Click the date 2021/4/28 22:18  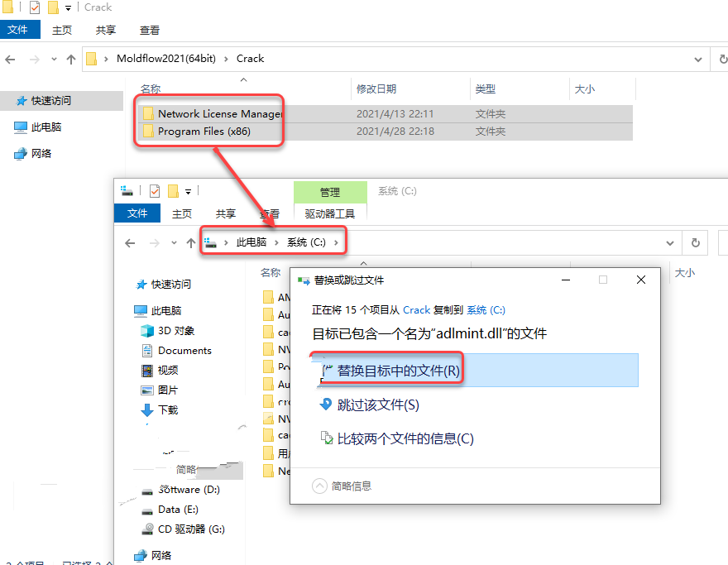[395, 132]
